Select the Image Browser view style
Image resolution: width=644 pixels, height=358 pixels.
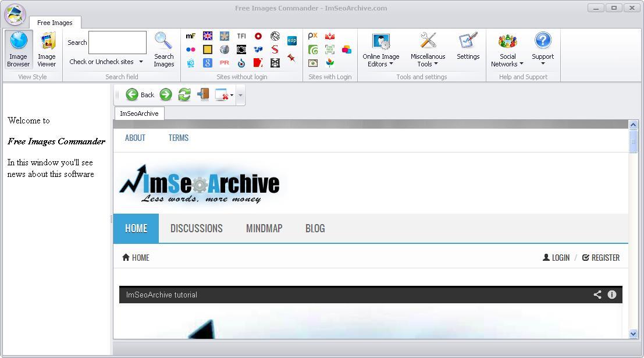(x=17, y=49)
